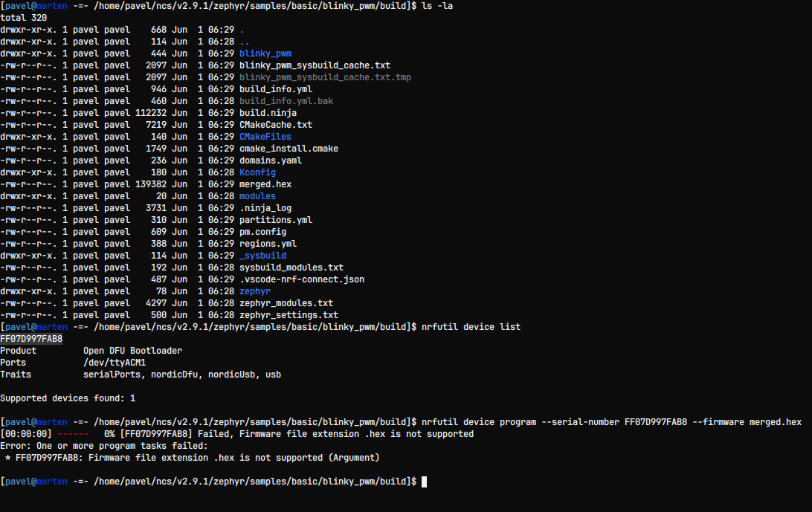The width and height of the screenshot is (812, 512).
Task: Click the modules directory in the listing
Action: (257, 196)
